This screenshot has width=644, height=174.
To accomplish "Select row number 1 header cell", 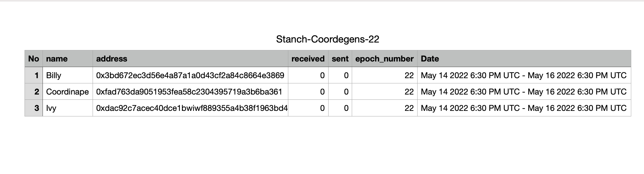I will [34, 76].
